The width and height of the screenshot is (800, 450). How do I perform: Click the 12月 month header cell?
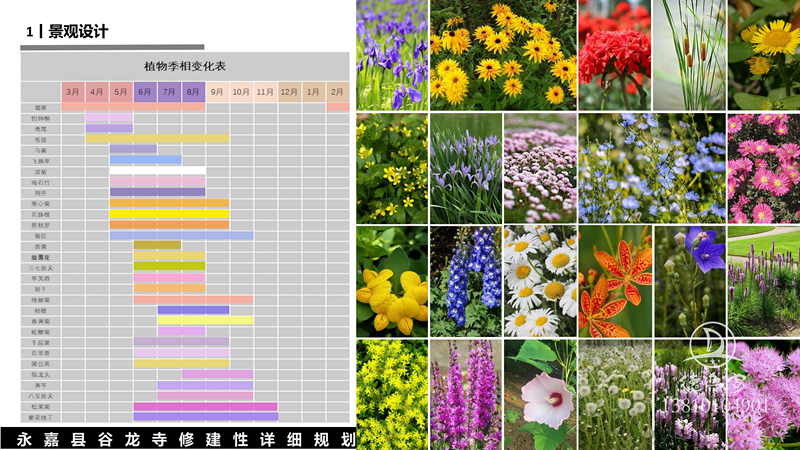point(289,92)
